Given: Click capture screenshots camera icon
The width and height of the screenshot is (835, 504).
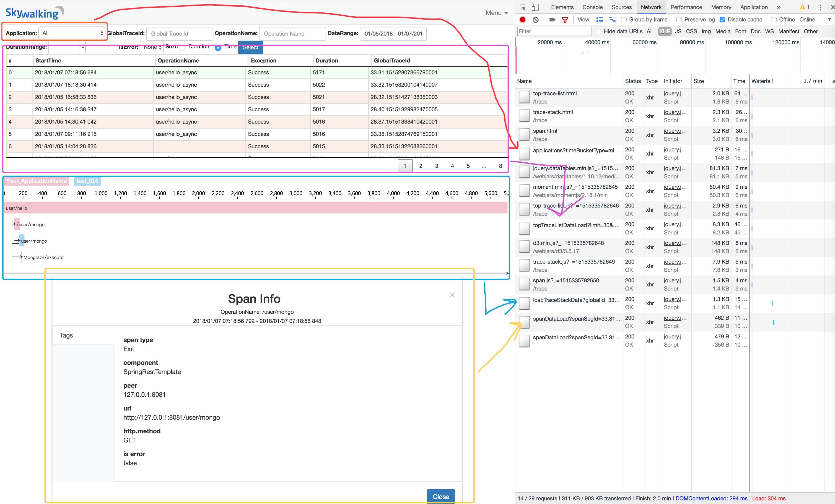Looking at the screenshot, I should [x=552, y=20].
